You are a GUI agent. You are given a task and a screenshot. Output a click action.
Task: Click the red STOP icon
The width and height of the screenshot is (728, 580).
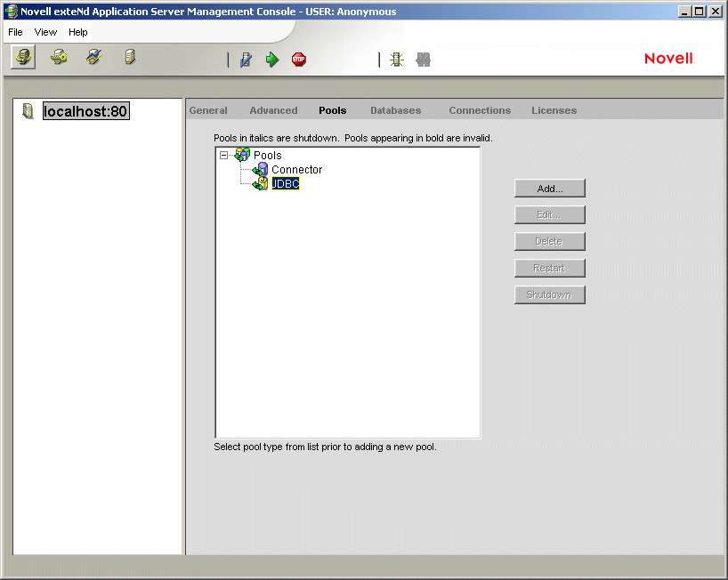(x=299, y=60)
